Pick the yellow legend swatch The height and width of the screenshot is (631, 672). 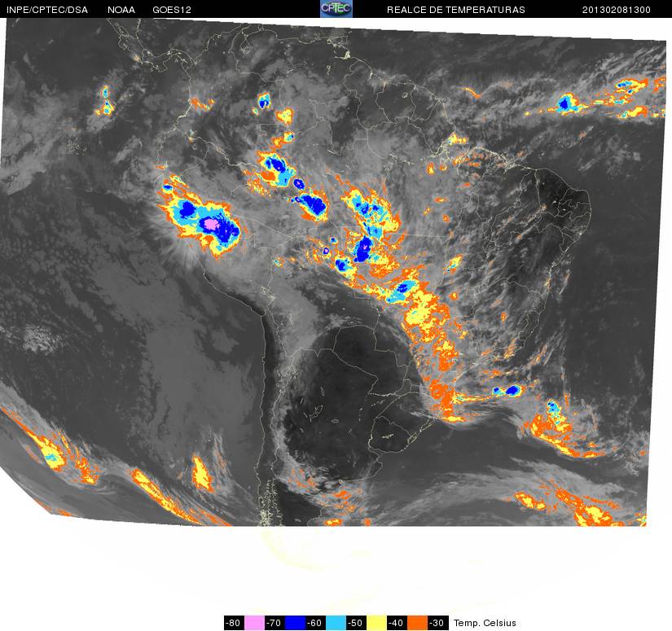click(376, 623)
